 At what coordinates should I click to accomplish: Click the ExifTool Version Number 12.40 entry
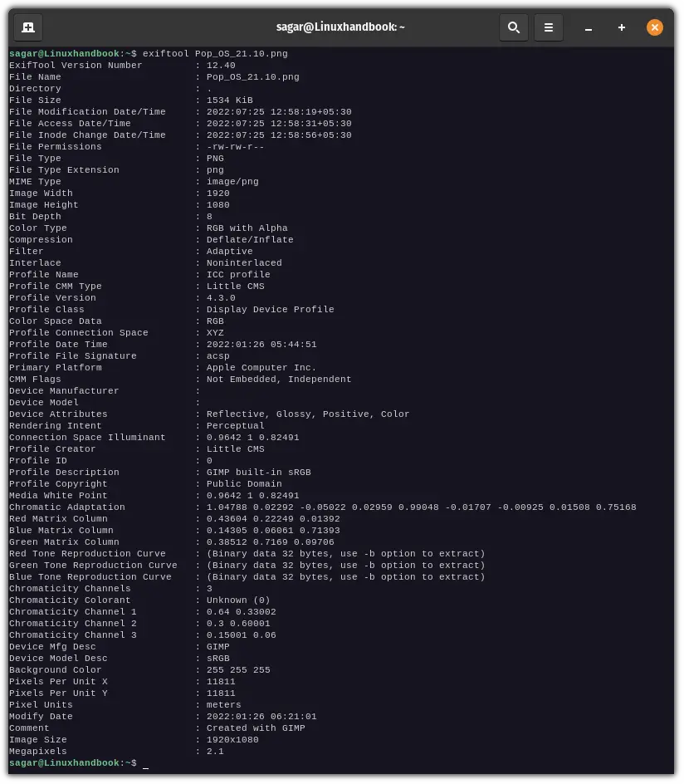[219, 65]
